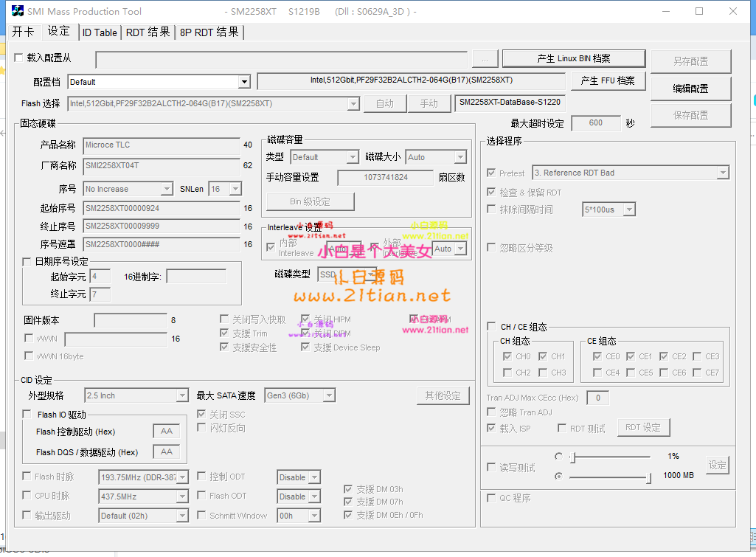Expand the CPU 时脉 437.5MHz dropdown
Image resolution: width=756 pixels, height=557 pixels.
click(x=182, y=497)
